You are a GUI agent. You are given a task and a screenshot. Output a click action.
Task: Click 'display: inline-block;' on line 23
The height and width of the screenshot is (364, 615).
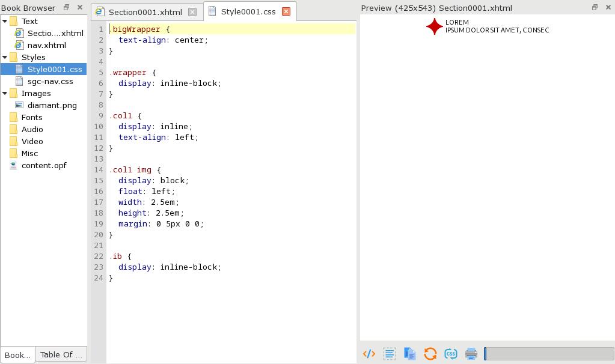click(x=170, y=267)
